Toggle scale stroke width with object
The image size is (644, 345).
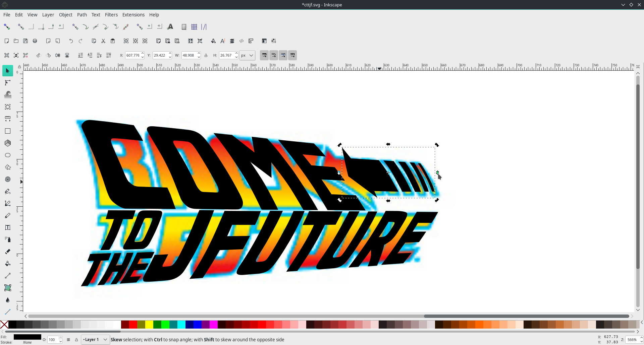(264, 55)
